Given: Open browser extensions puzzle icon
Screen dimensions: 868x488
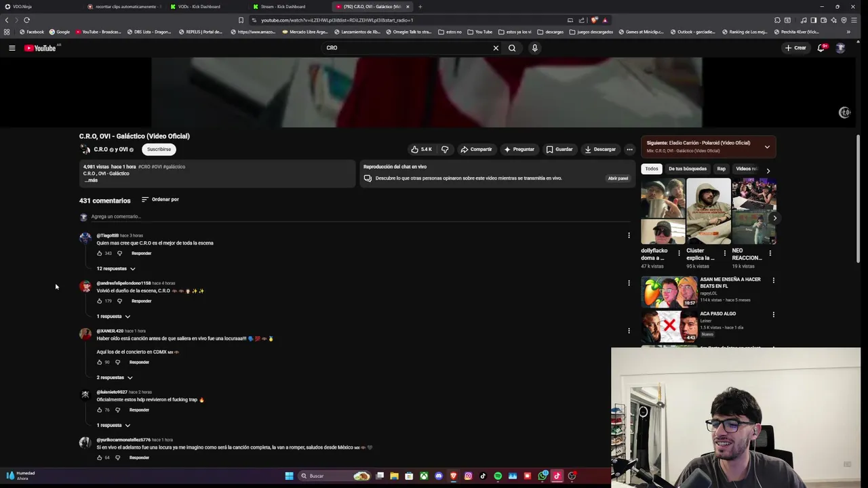Looking at the screenshot, I should click(x=777, y=20).
